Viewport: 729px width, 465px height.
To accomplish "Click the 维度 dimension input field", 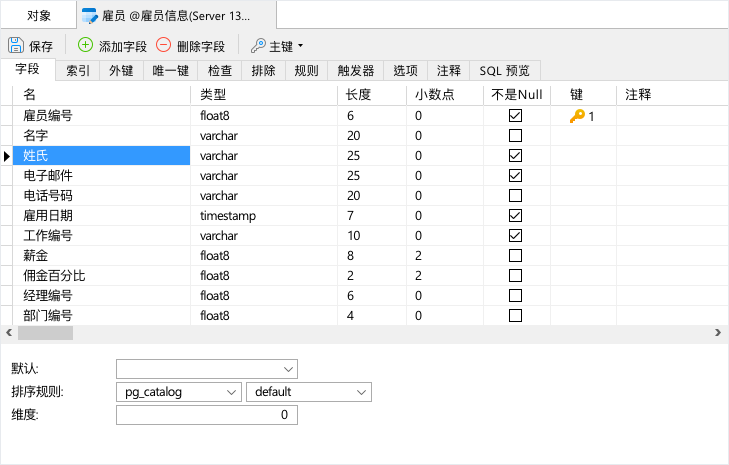I will tap(207, 415).
